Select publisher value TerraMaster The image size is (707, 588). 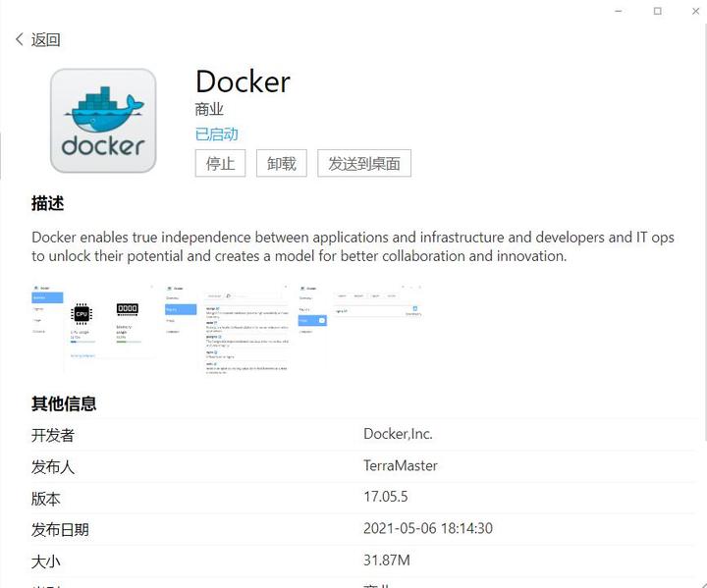pyautogui.click(x=401, y=465)
